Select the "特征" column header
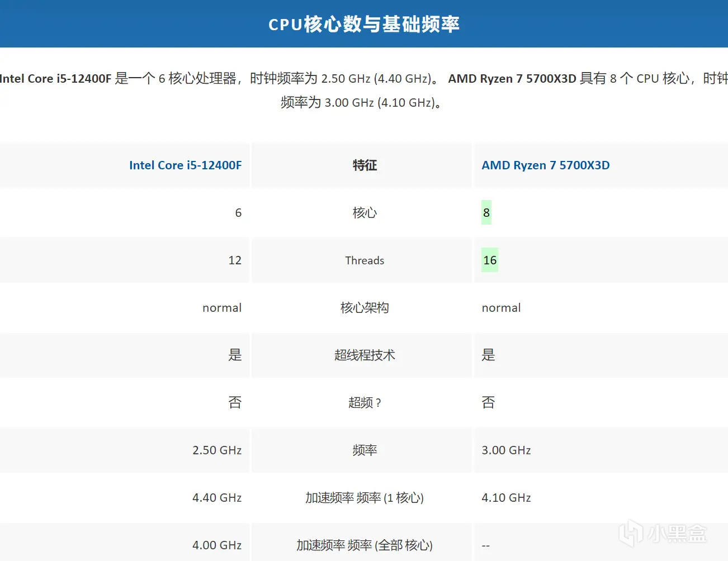Image resolution: width=728 pixels, height=561 pixels. [x=365, y=165]
